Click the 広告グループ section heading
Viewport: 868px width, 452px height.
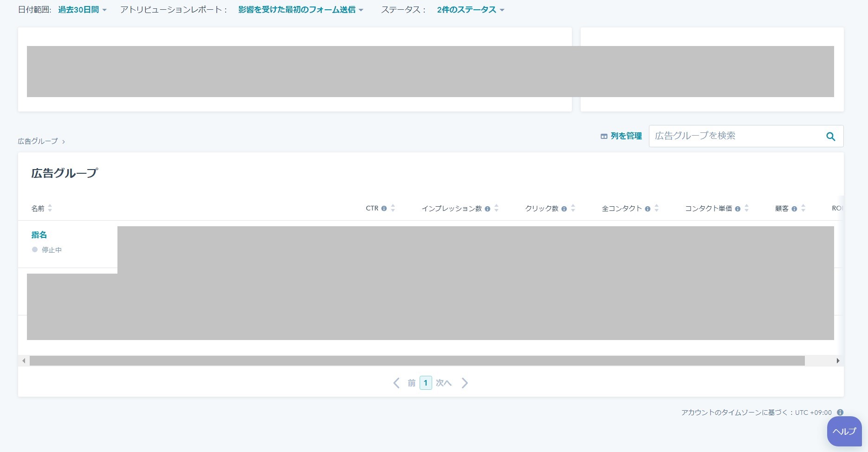pos(65,173)
